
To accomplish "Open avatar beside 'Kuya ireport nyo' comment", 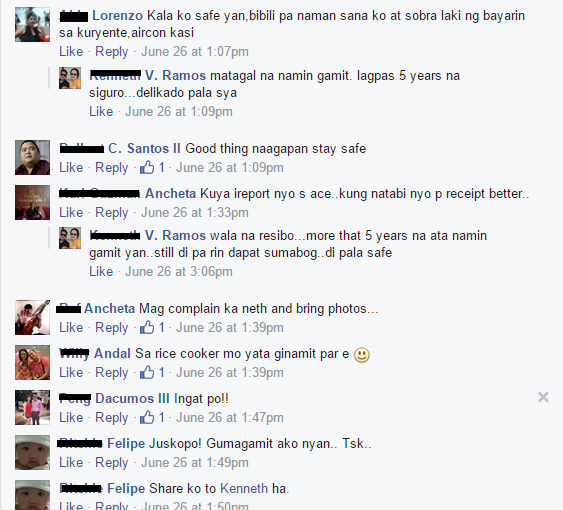I will (x=32, y=203).
